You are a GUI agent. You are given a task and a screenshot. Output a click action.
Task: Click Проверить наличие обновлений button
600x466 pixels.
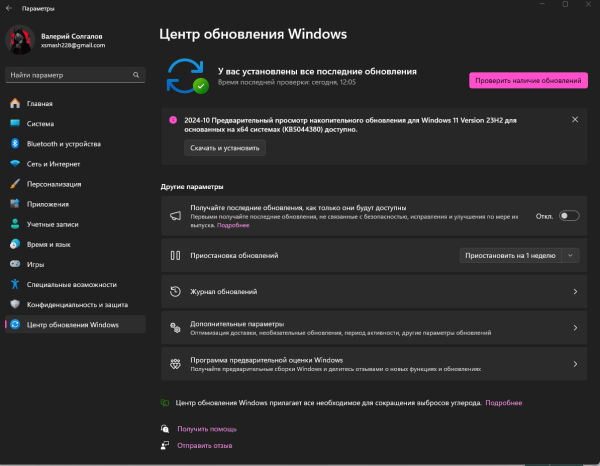[x=528, y=80]
